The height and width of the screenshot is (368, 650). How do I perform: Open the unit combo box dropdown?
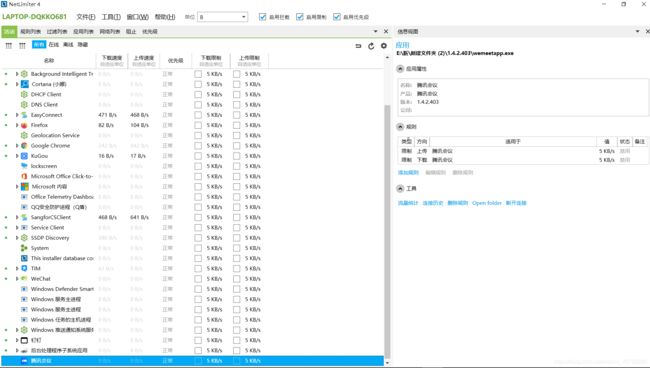(244, 17)
